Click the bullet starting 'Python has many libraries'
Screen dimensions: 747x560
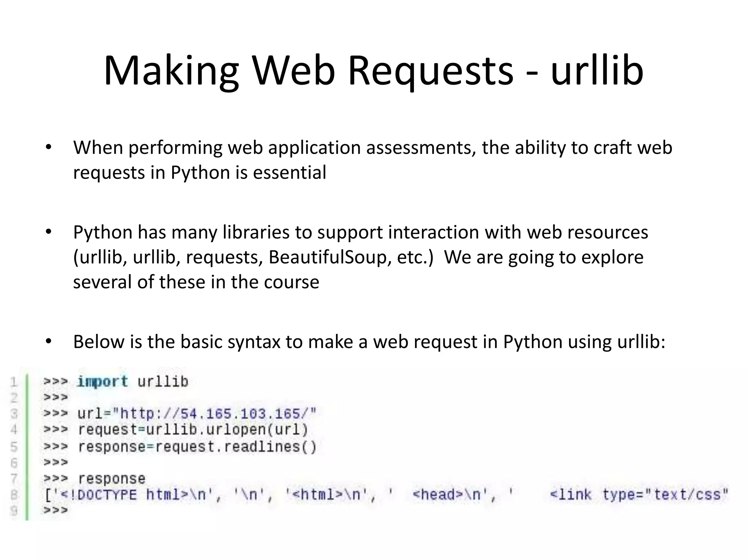click(x=360, y=257)
